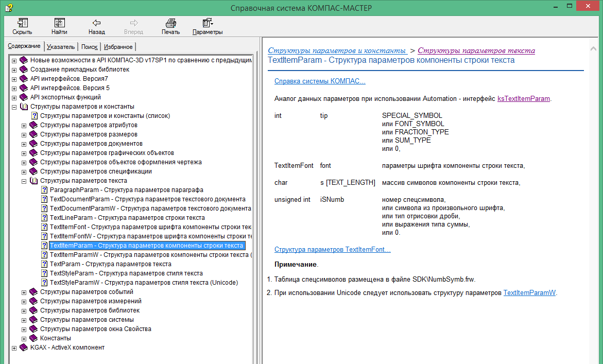
Task: Expand the Структуры параметров измерений node
Action: pos(24,302)
